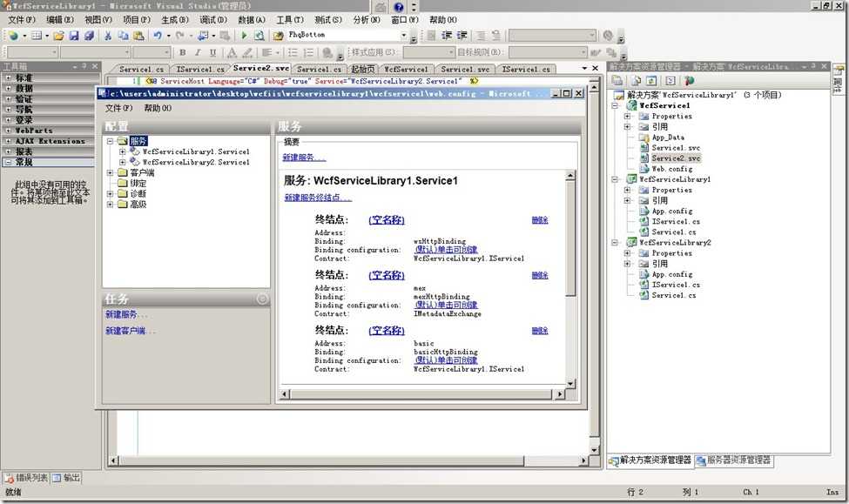The image size is (849, 504).
Task: Click the services folder icon in config tree
Action: coord(122,141)
